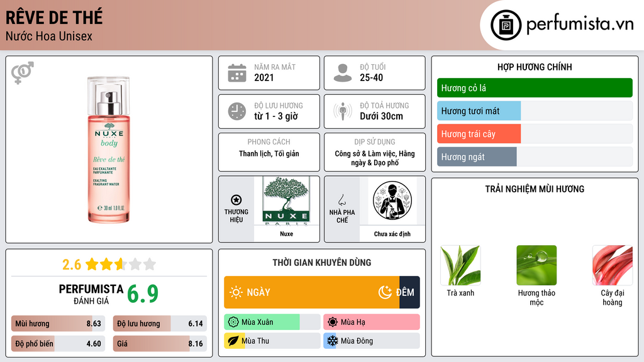The height and width of the screenshot is (362, 644).
Task: Click the user rating number 2.6
Action: 72,265
